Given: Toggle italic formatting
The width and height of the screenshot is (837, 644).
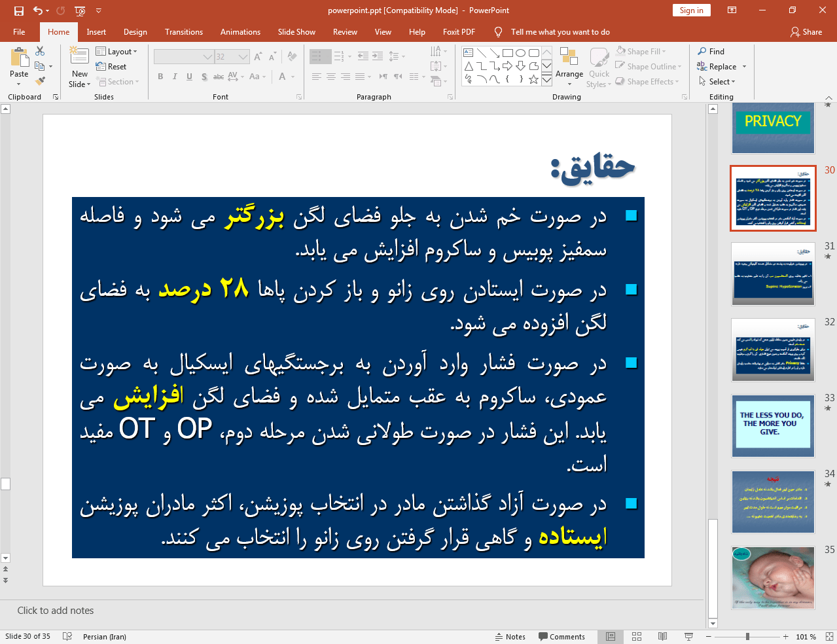Looking at the screenshot, I should [175, 77].
